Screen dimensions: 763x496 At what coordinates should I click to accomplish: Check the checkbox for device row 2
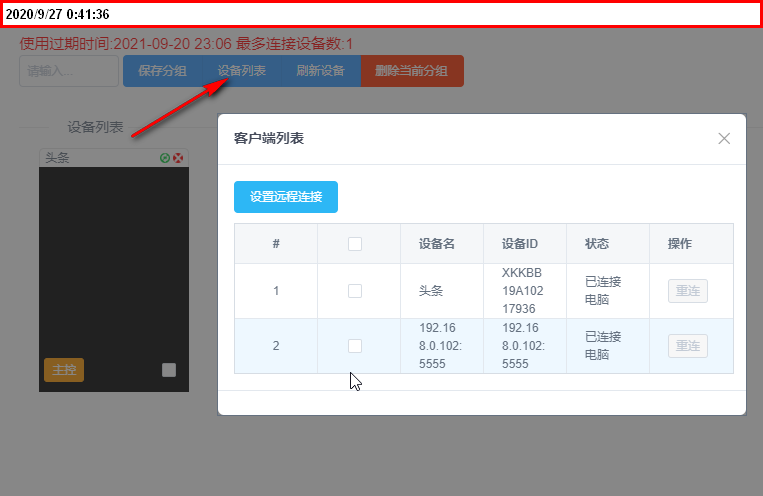(x=355, y=346)
